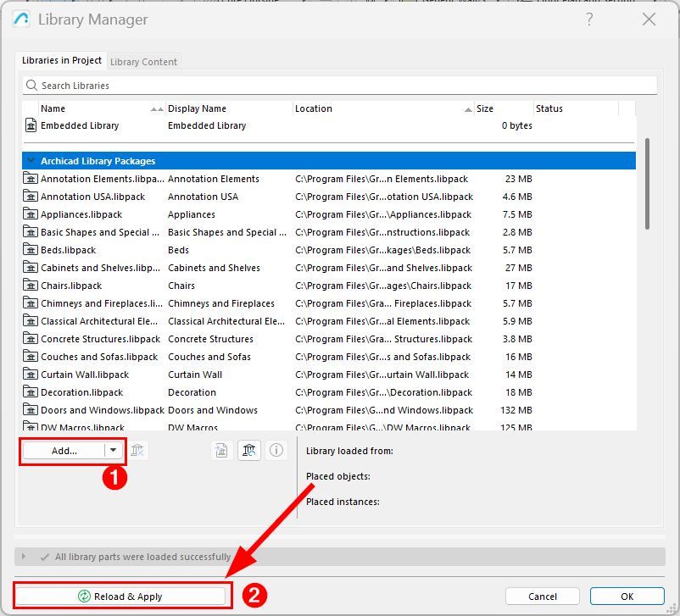Click Basic Shapes location path cell

[x=382, y=232]
